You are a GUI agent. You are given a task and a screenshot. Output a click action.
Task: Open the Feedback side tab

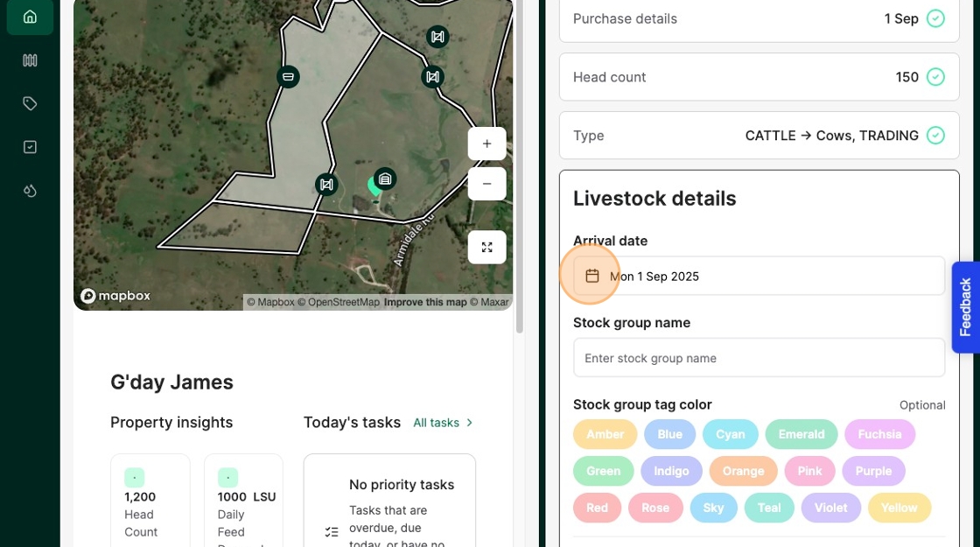[965, 307]
